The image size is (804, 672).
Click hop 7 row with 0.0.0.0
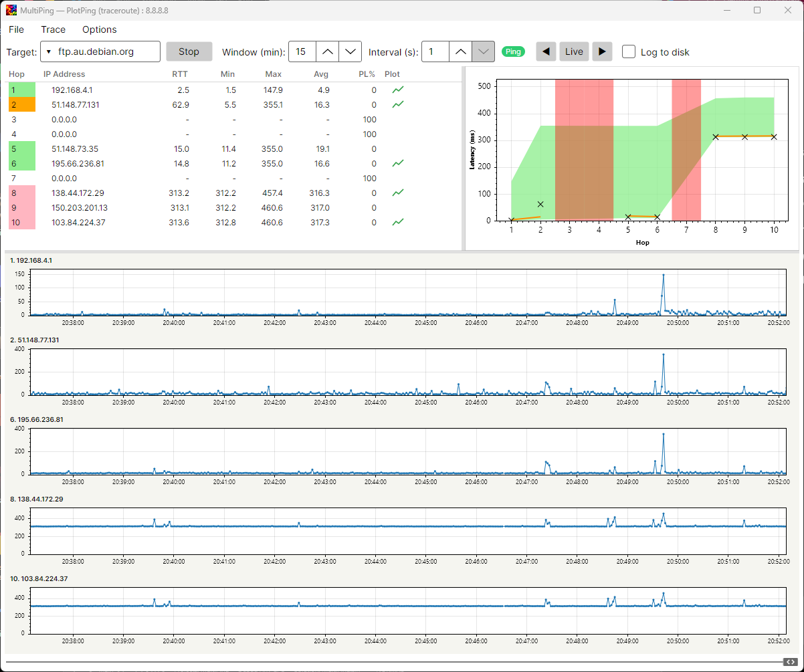pos(234,178)
